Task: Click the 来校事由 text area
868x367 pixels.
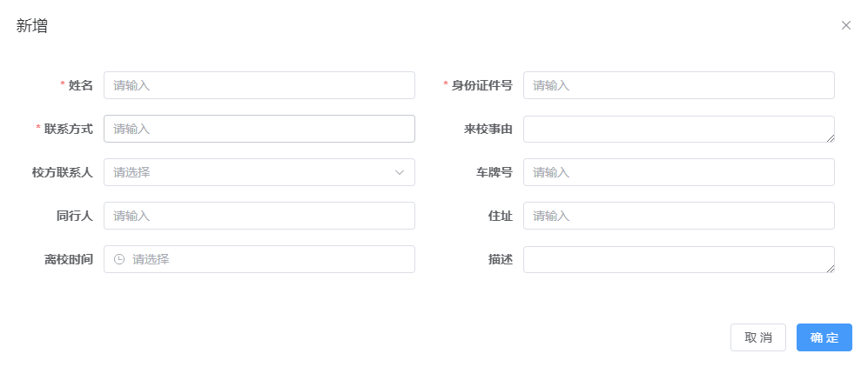Action: click(677, 129)
